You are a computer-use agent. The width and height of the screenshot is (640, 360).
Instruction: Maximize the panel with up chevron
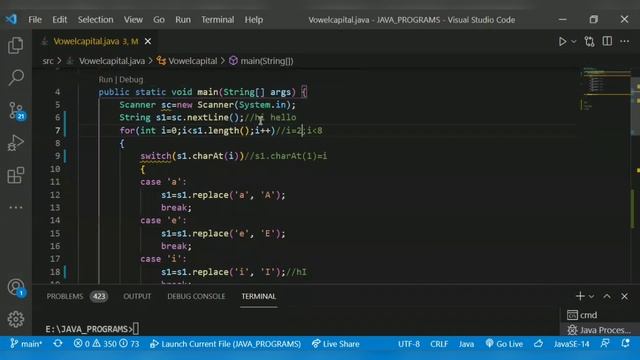[x=607, y=296]
